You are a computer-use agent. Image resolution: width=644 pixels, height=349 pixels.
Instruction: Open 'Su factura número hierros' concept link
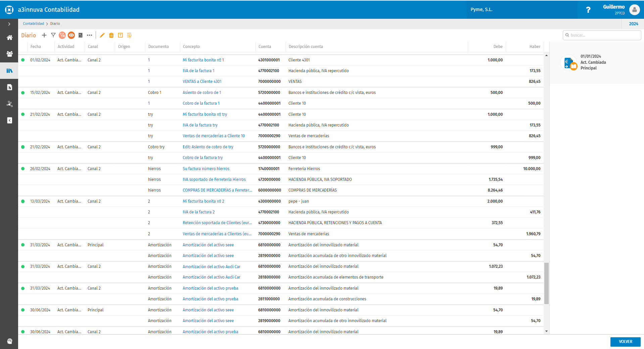(206, 169)
